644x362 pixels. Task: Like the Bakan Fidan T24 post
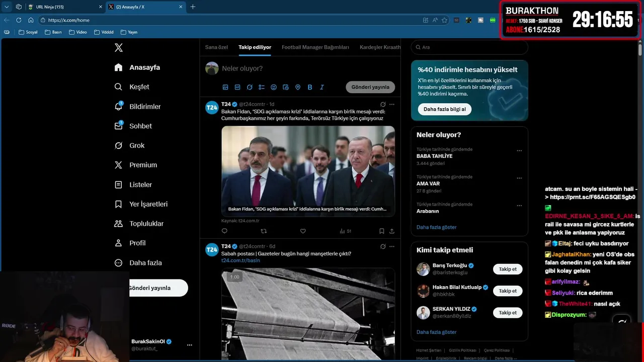pyautogui.click(x=303, y=231)
